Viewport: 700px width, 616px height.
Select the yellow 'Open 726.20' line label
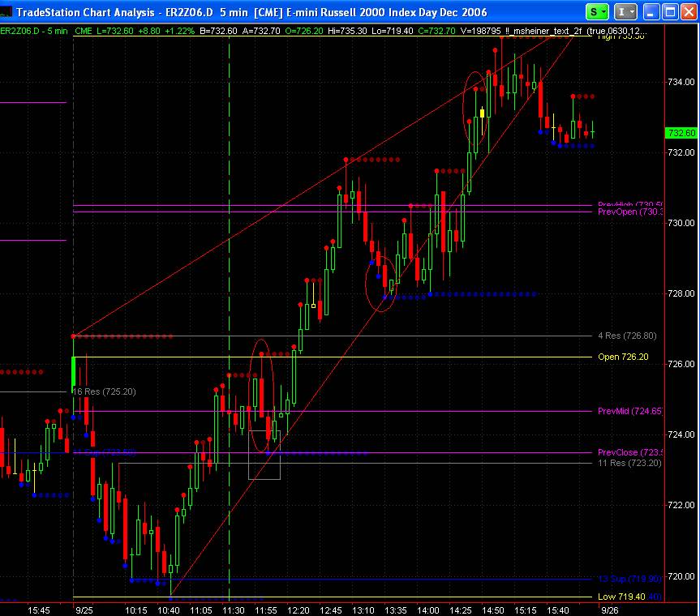point(623,357)
